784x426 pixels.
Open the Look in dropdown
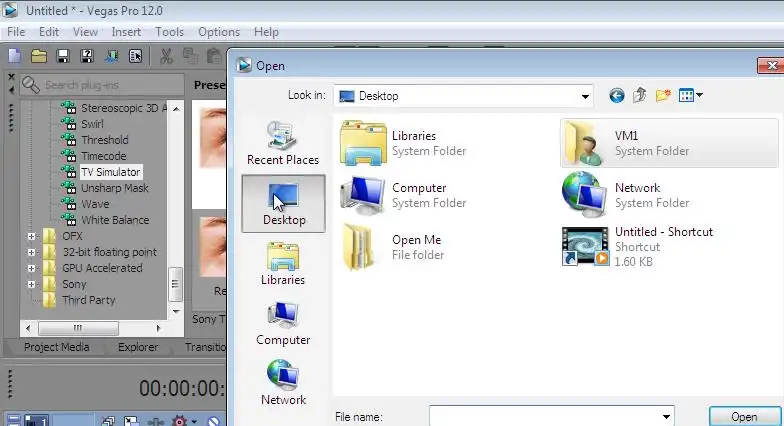(x=585, y=96)
